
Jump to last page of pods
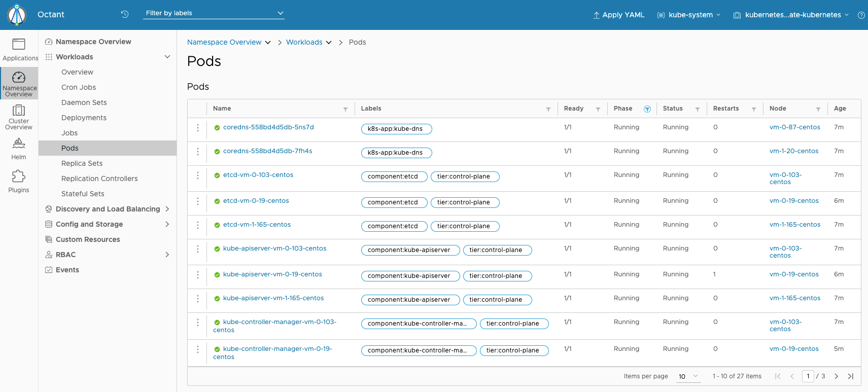(851, 376)
